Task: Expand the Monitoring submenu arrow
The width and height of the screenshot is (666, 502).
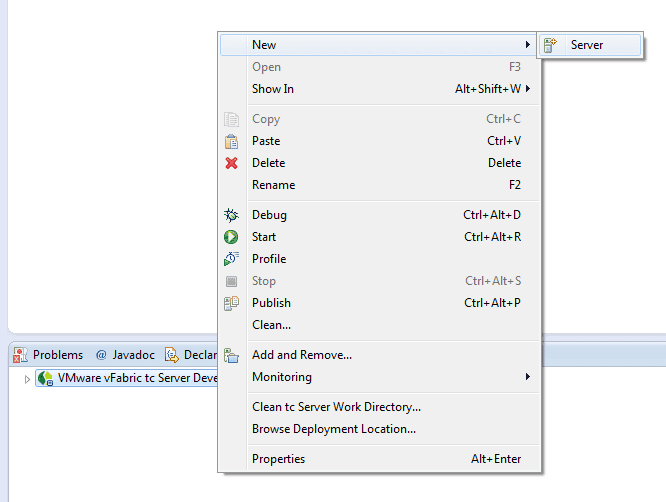Action: point(527,377)
